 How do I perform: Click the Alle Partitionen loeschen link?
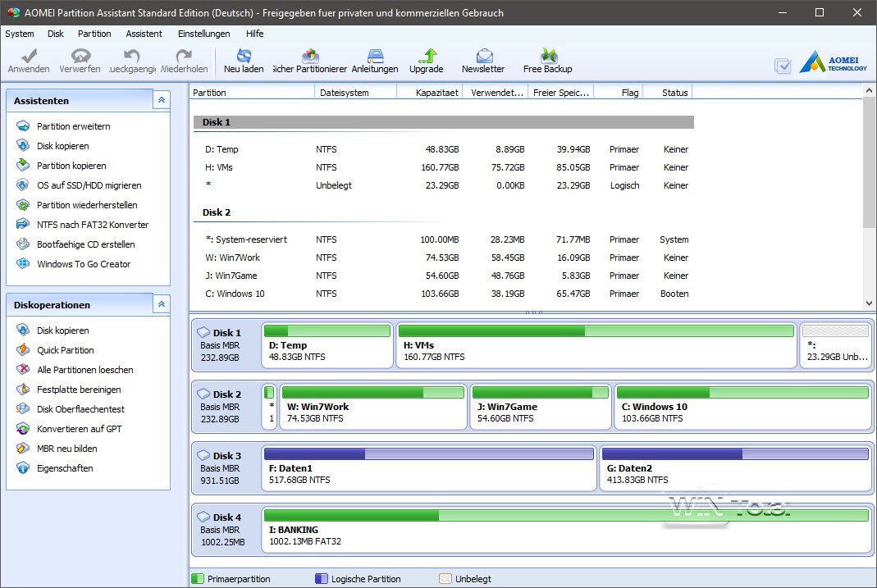pyautogui.click(x=85, y=370)
